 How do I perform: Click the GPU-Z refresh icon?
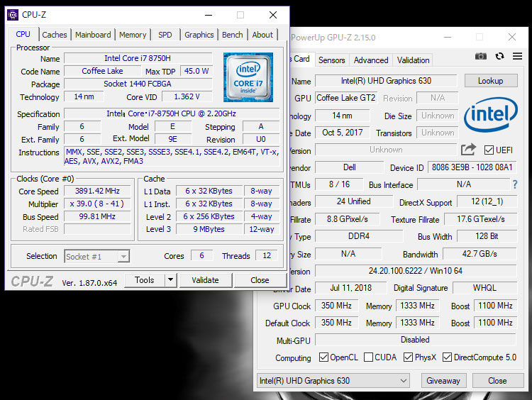(x=499, y=56)
